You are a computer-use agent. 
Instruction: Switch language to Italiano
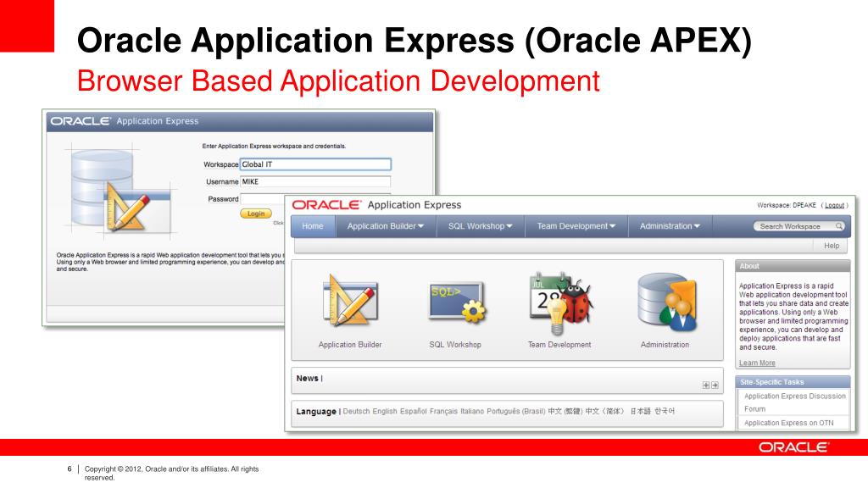pos(472,411)
